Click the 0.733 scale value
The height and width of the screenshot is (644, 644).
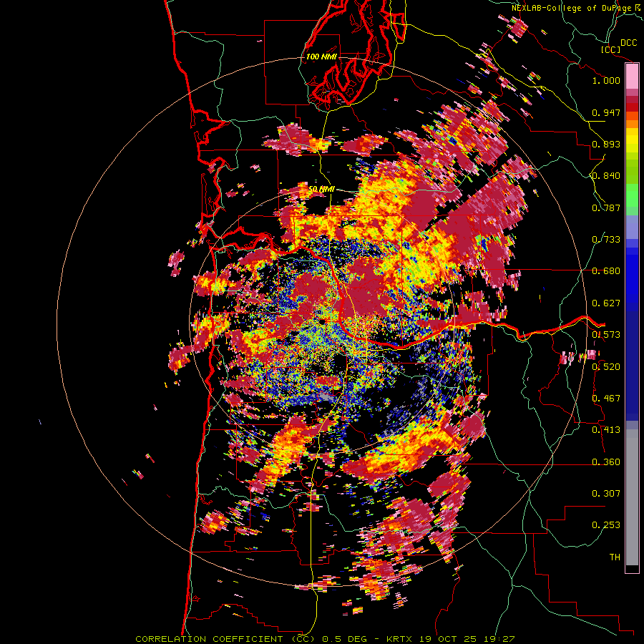pos(606,239)
